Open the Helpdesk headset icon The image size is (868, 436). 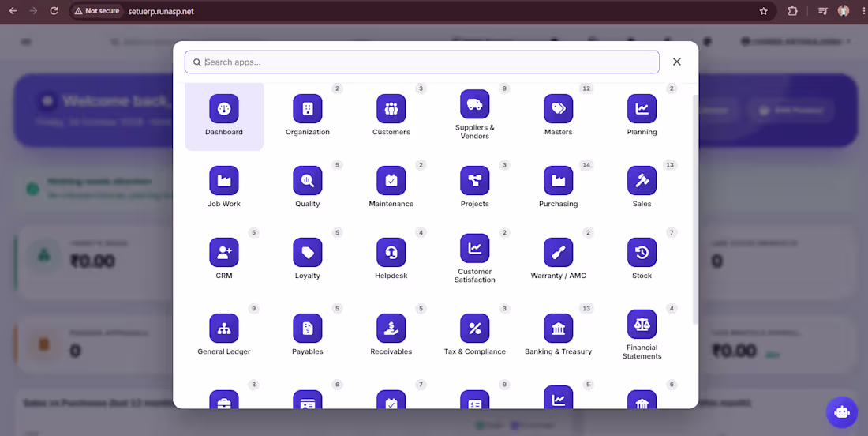(x=391, y=253)
